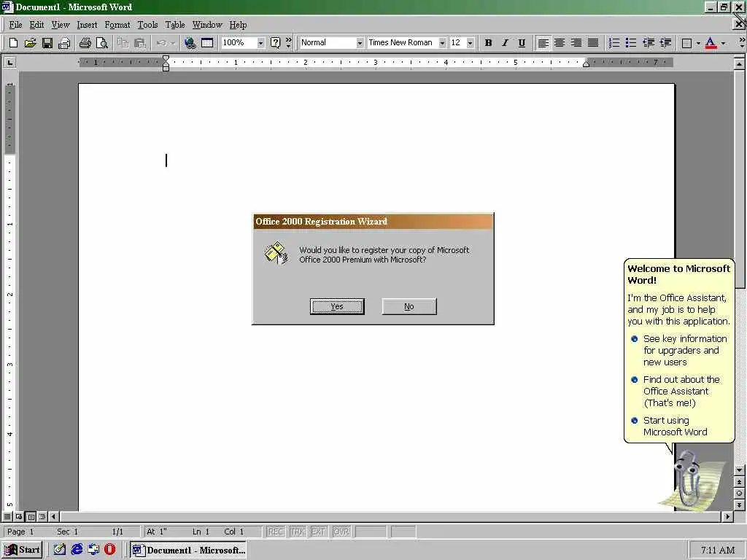
Task: Click first line indent marker on ruler
Action: point(166,58)
